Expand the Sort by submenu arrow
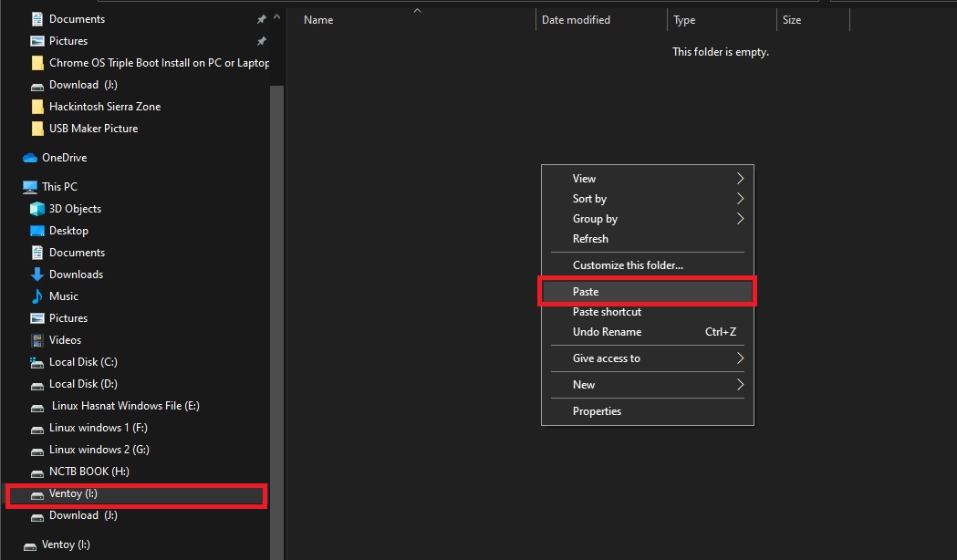The width and height of the screenshot is (957, 560). tap(740, 199)
